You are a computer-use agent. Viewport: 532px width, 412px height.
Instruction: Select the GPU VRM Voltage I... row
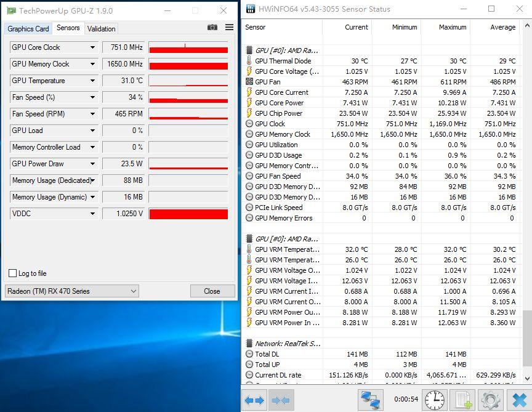click(382, 281)
